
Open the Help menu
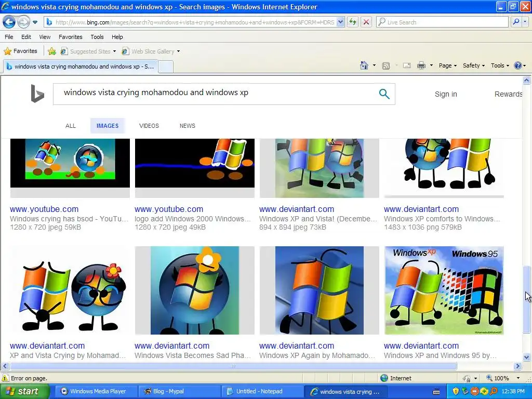click(x=117, y=37)
